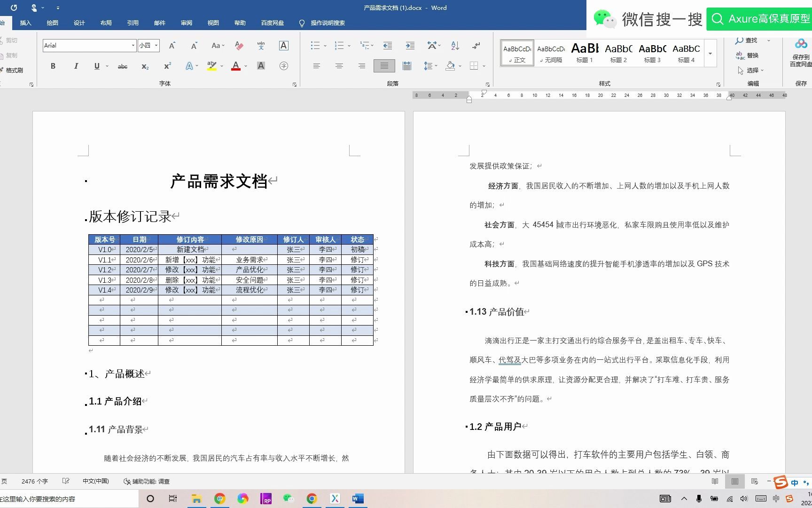Open line spacing dropdown
The height and width of the screenshot is (508, 812).
431,66
